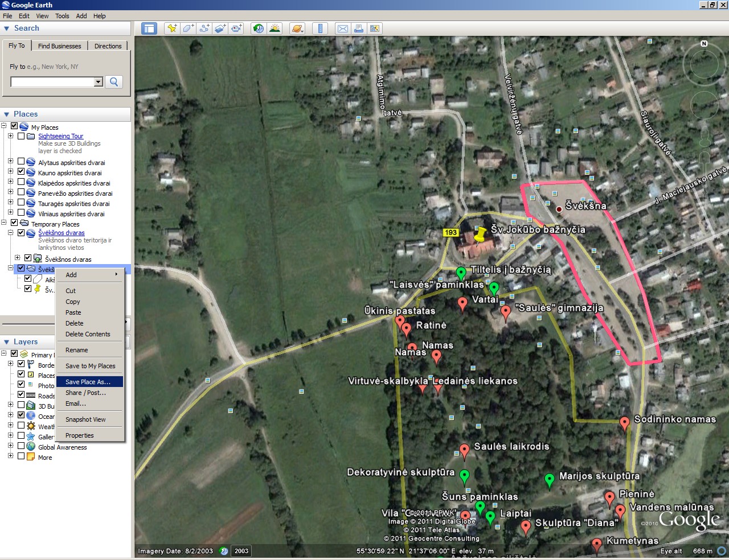Enable the Global Awareness layer checkbox

21,447
